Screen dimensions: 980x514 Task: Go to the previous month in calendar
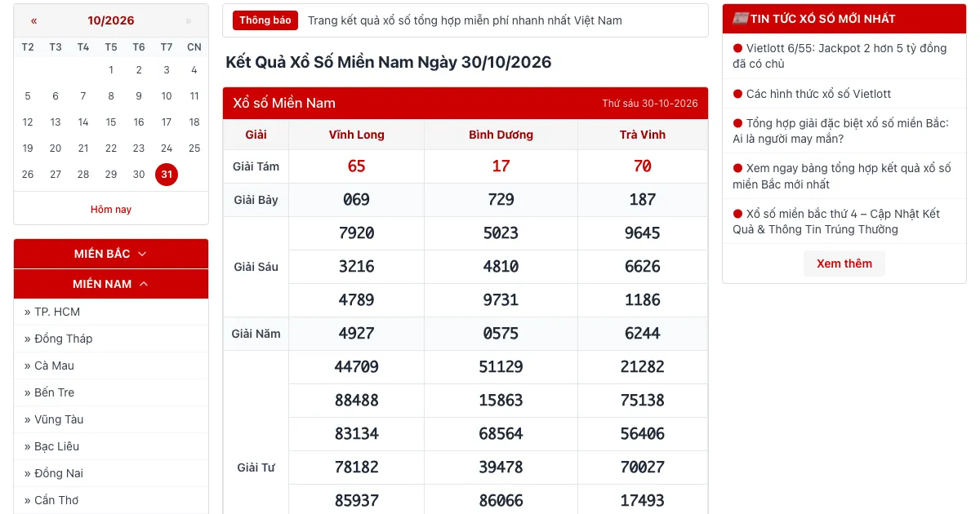coord(33,21)
